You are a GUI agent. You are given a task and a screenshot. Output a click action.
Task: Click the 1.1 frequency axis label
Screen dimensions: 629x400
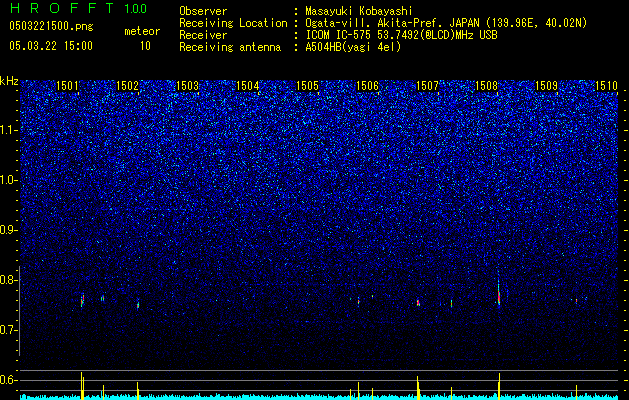[8, 130]
